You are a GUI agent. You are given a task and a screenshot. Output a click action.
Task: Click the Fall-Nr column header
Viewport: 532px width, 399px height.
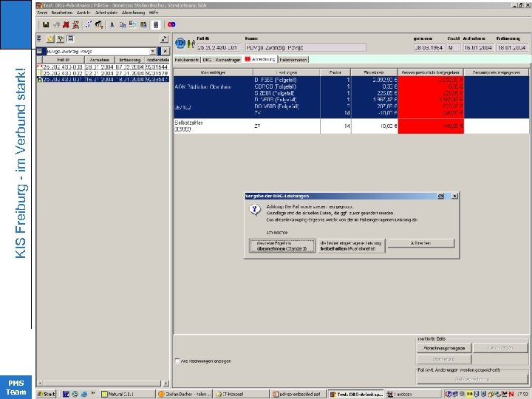(63, 60)
